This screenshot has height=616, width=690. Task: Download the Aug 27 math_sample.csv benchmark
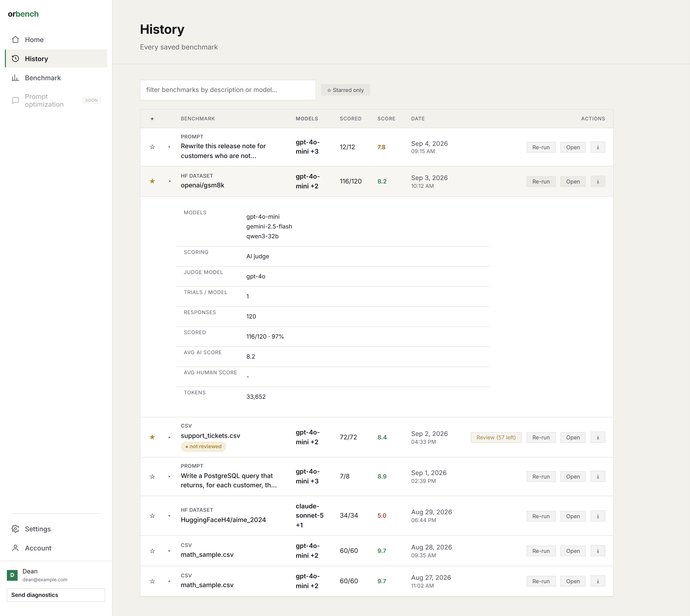[598, 581]
